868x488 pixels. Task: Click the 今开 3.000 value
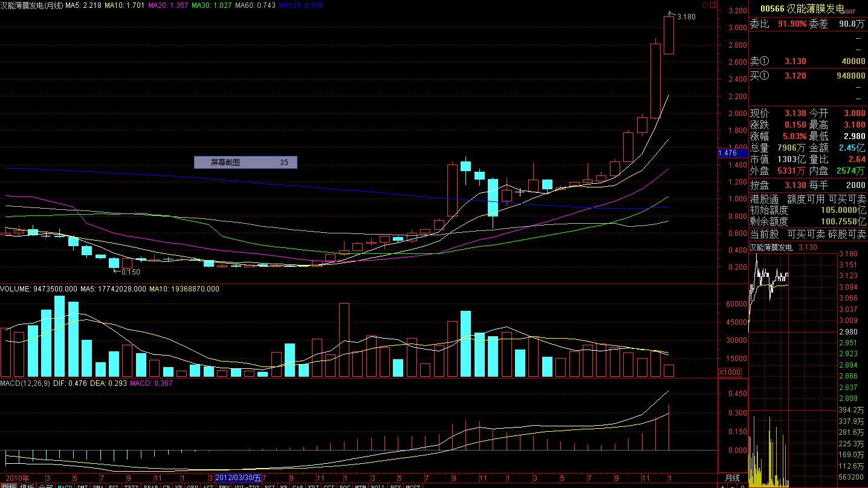tap(855, 114)
